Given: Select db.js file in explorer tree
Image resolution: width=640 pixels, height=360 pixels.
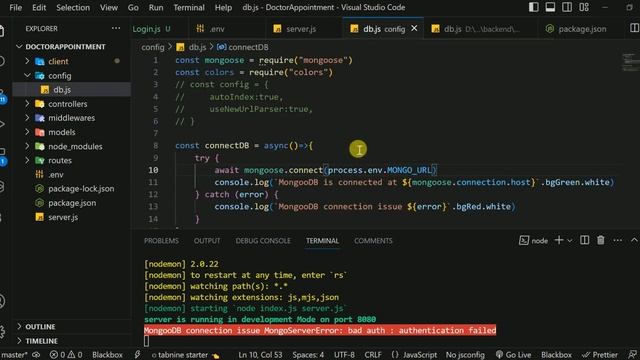Looking at the screenshot, I should pos(62,89).
